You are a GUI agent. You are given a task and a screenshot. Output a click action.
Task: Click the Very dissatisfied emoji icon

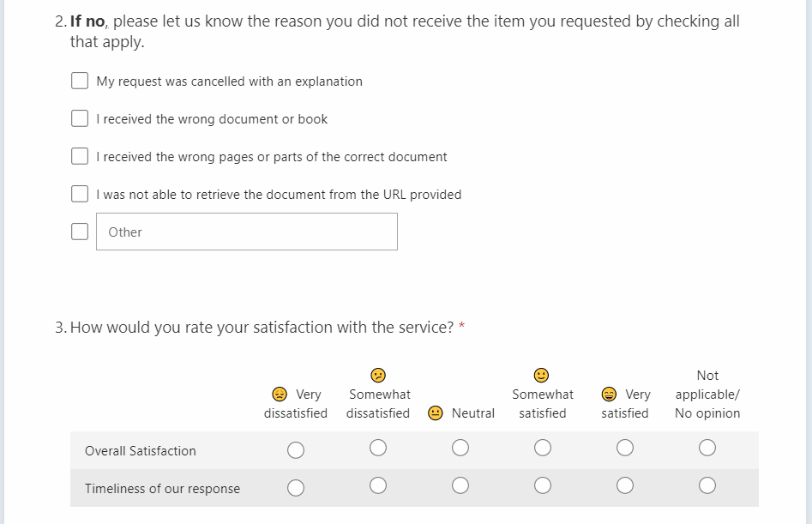click(280, 395)
